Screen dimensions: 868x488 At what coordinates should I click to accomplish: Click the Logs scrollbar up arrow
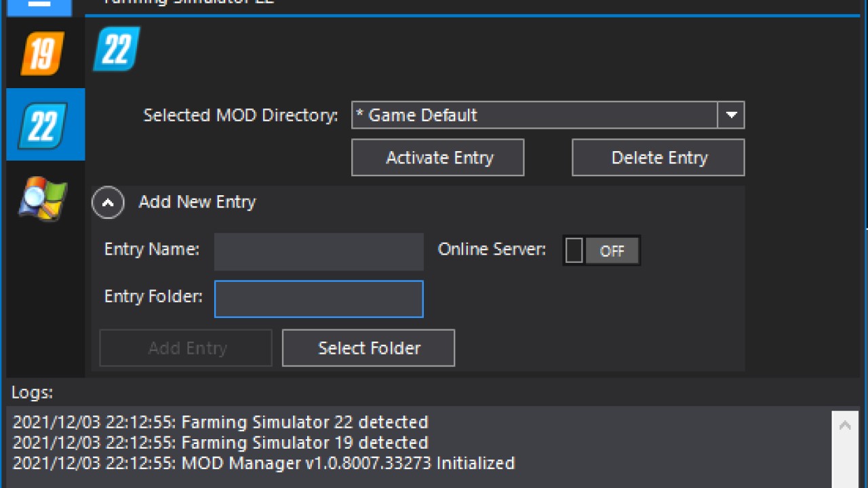845,426
